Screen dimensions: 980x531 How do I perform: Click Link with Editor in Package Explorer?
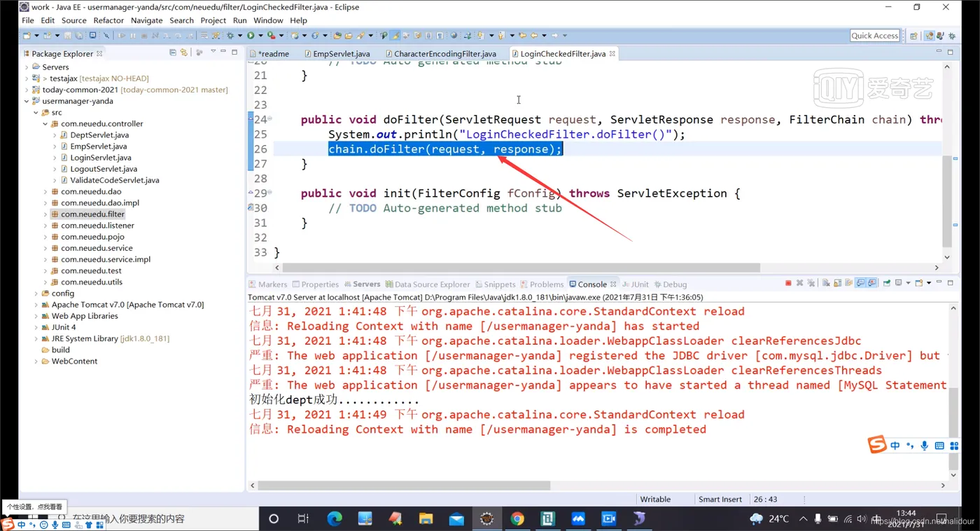pos(184,53)
